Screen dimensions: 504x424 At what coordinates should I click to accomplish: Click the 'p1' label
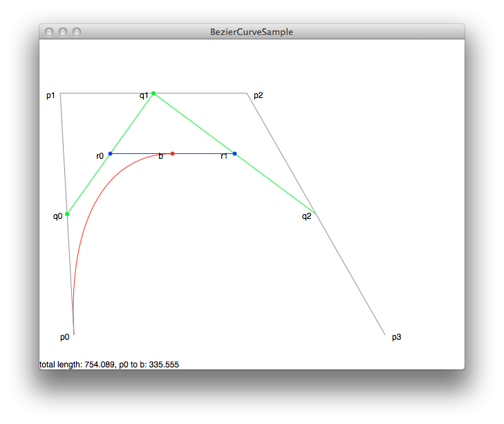[x=50, y=95]
